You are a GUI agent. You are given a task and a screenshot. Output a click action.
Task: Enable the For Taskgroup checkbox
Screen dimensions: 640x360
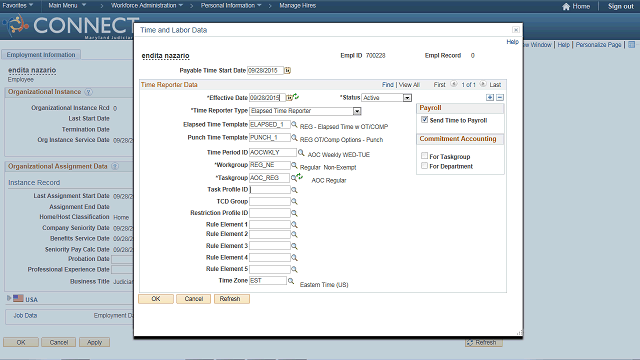coord(424,156)
